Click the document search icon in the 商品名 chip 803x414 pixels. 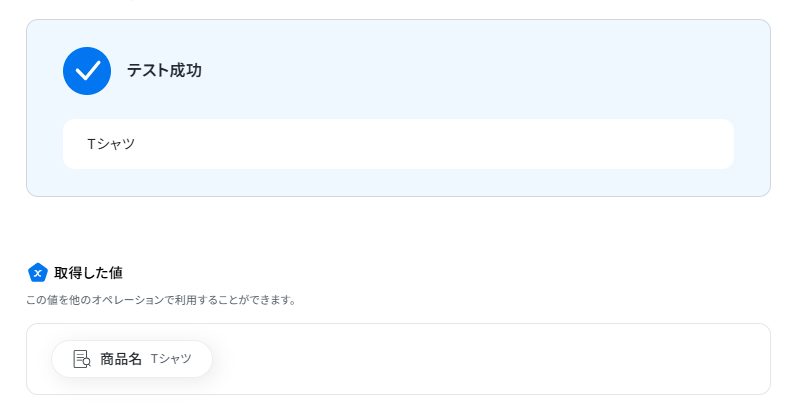82,359
